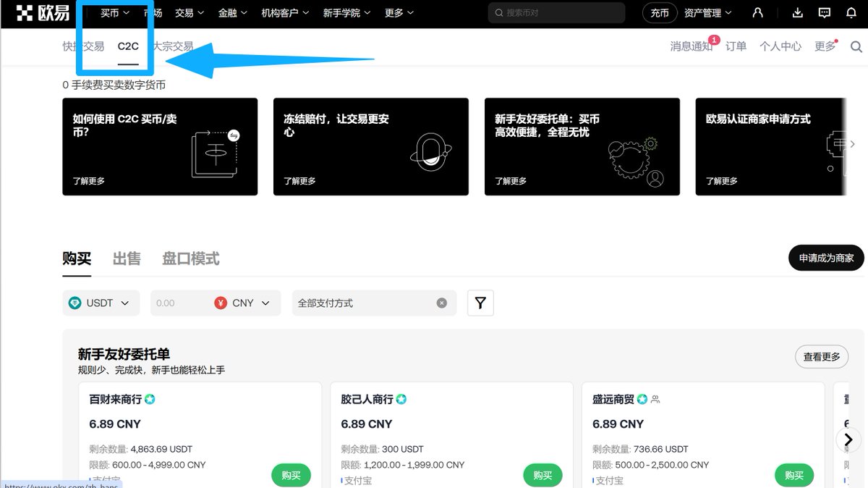Open 消息通知 notifications link
868x488 pixels.
(692, 46)
